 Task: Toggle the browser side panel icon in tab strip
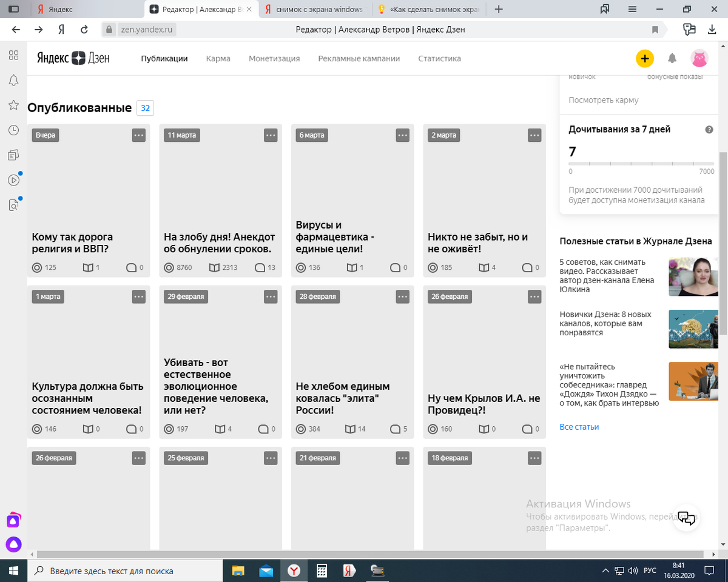13,9
